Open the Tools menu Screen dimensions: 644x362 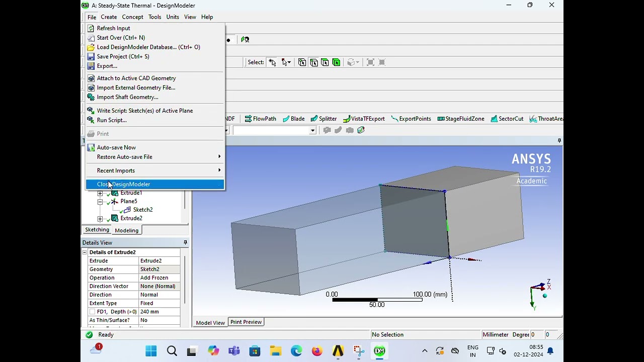pyautogui.click(x=154, y=17)
